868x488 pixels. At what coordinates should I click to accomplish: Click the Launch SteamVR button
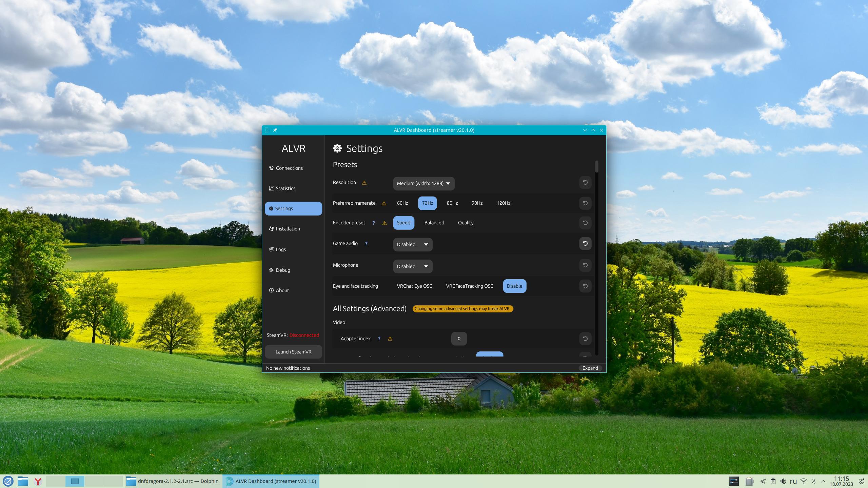coord(293,352)
